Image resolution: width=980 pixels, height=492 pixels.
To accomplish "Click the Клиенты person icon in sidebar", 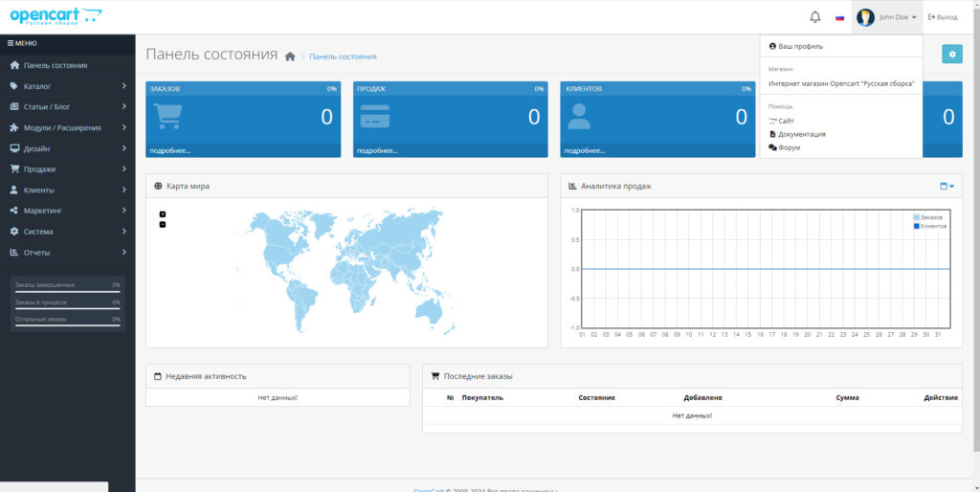I will (x=14, y=190).
